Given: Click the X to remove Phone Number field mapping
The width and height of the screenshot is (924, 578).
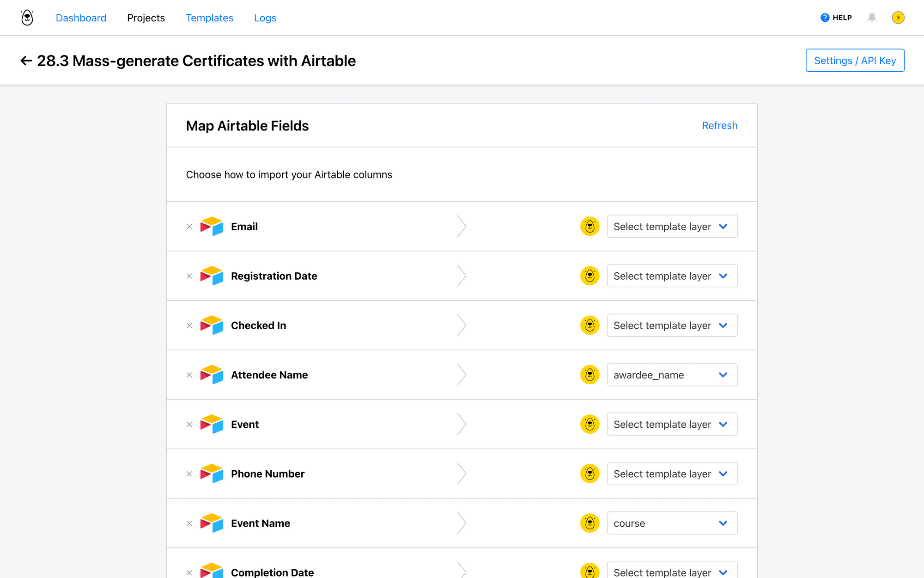Looking at the screenshot, I should pyautogui.click(x=189, y=473).
